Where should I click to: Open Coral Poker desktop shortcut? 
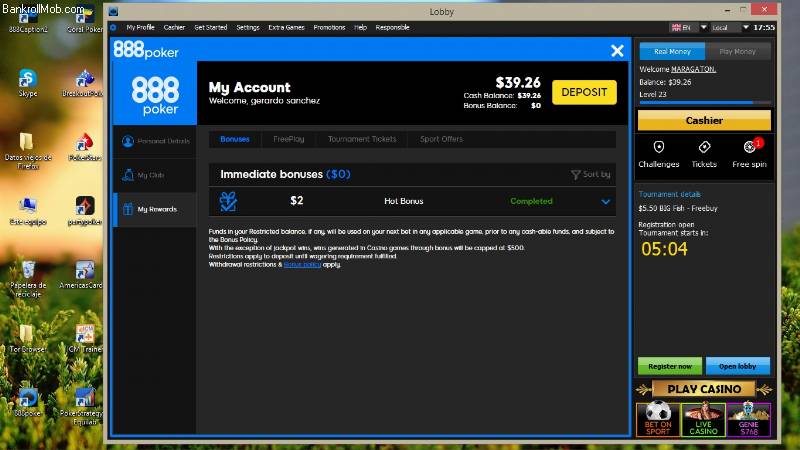click(85, 20)
